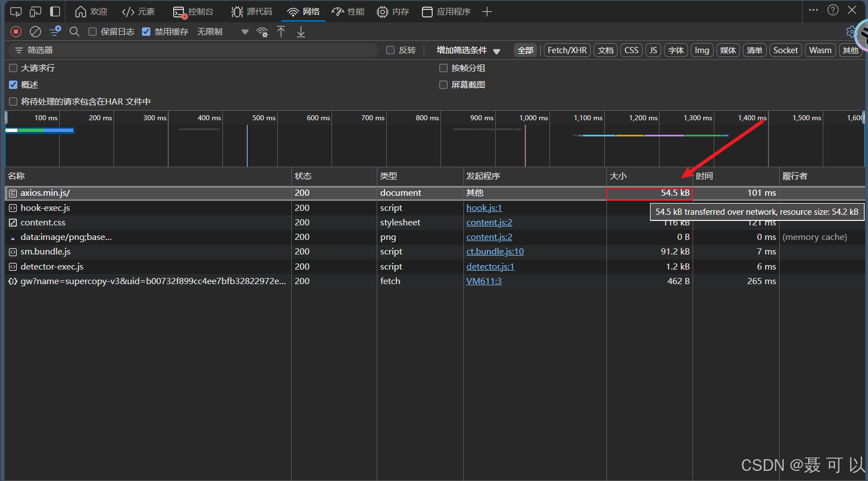Open ct.bundle.js:10 initiator link
This screenshot has width=868, height=481.
[x=495, y=252]
